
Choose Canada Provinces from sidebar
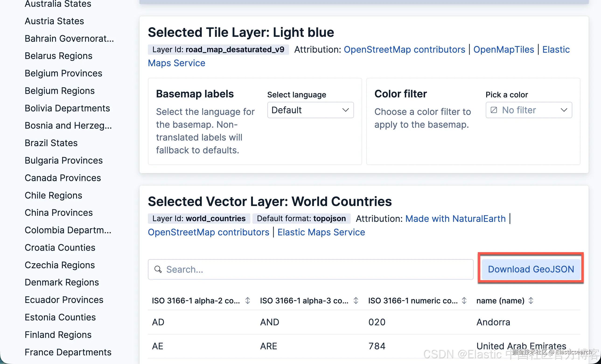[63, 178]
